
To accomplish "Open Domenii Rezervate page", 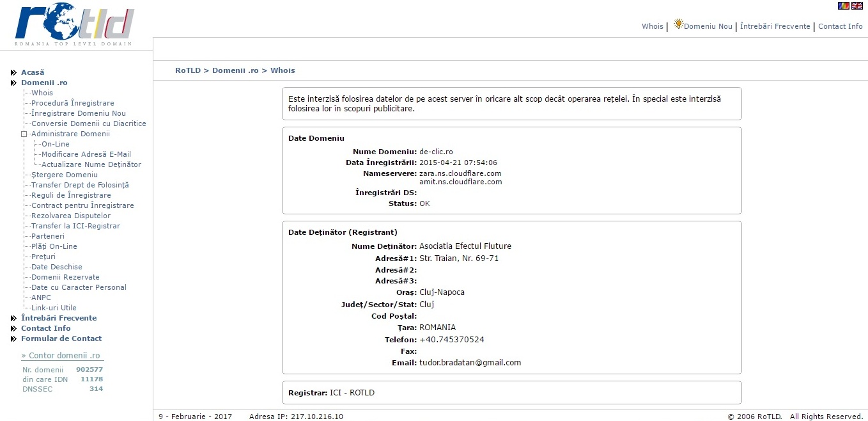I will point(65,278).
